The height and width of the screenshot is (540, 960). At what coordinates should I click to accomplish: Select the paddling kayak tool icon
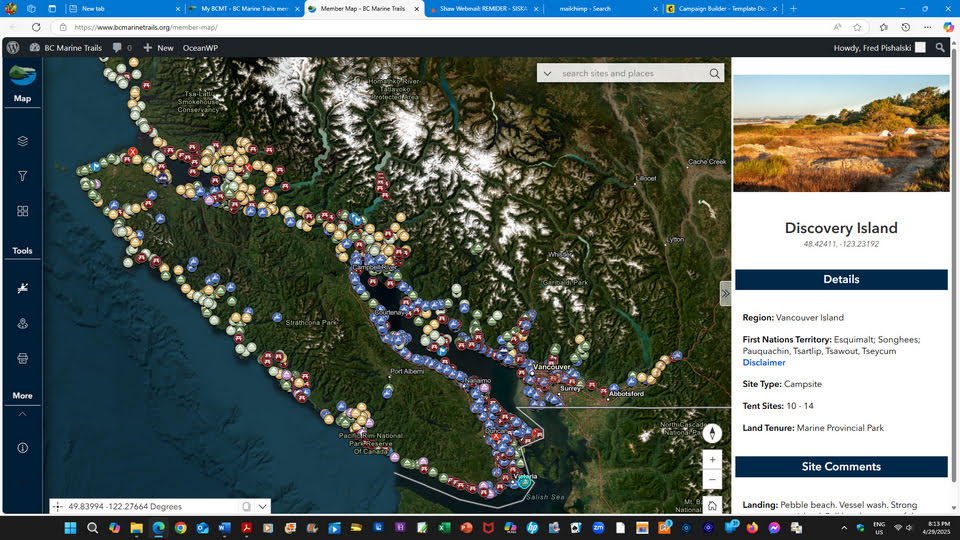(x=23, y=288)
